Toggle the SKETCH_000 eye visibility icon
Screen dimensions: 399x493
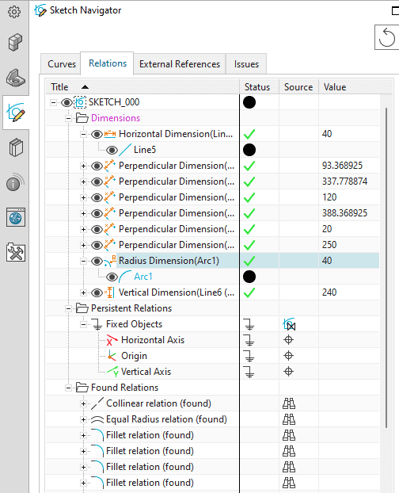[67, 102]
